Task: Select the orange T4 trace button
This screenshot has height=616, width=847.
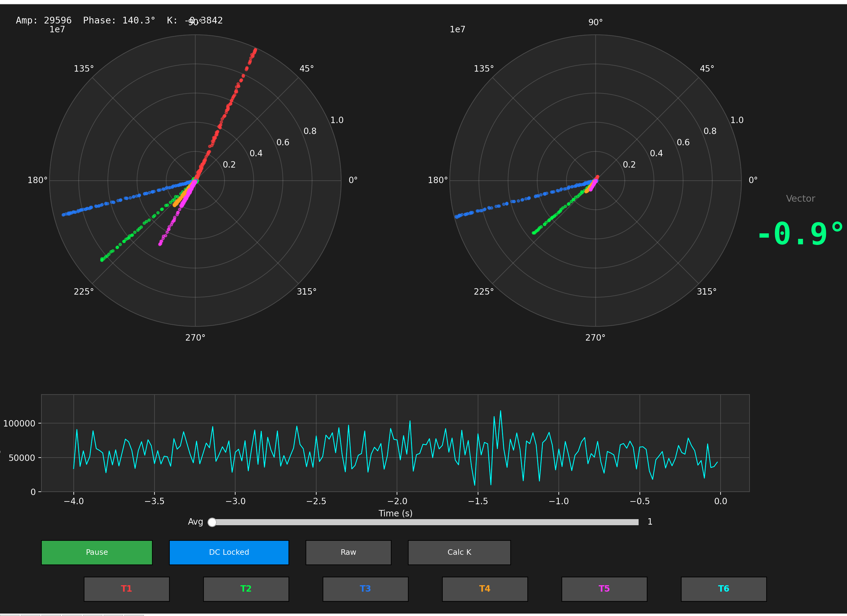Action: 485,589
